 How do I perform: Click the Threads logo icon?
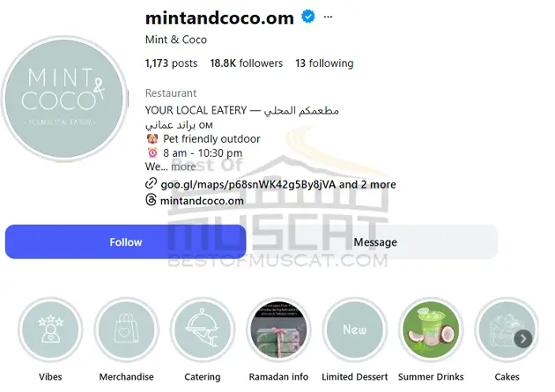click(x=151, y=200)
